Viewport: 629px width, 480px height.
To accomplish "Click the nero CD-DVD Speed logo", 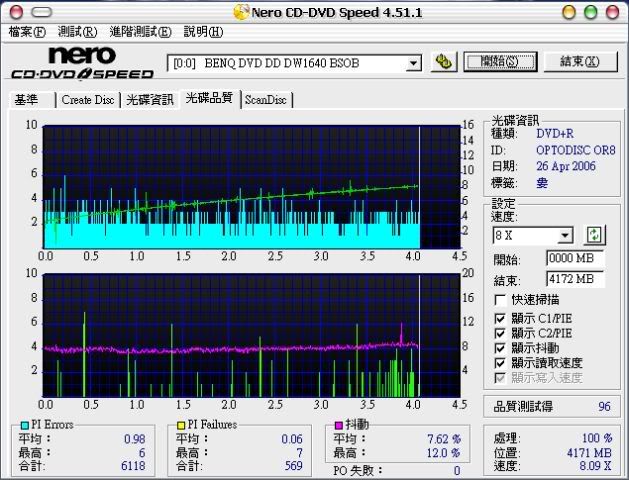I will point(82,63).
